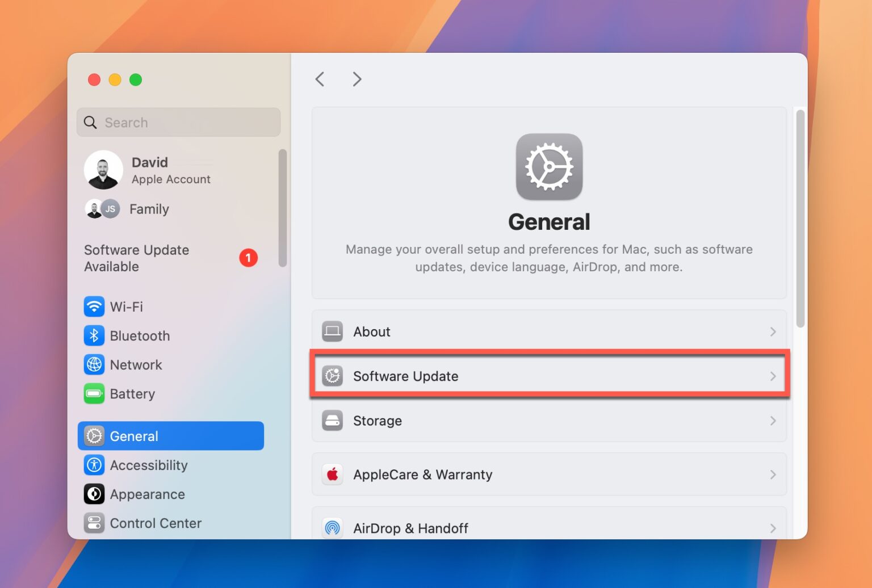The image size is (872, 588).
Task: Expand AppleCare & Warranty details
Action: [773, 474]
